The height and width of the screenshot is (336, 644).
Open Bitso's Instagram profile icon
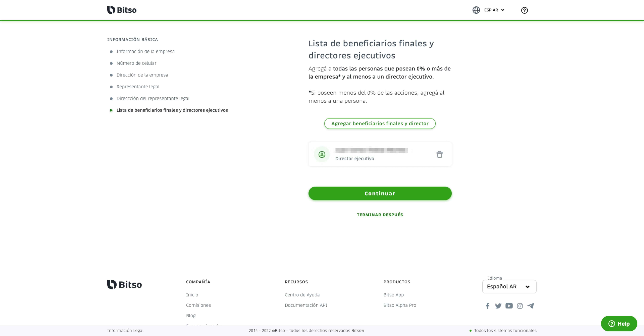(520, 306)
